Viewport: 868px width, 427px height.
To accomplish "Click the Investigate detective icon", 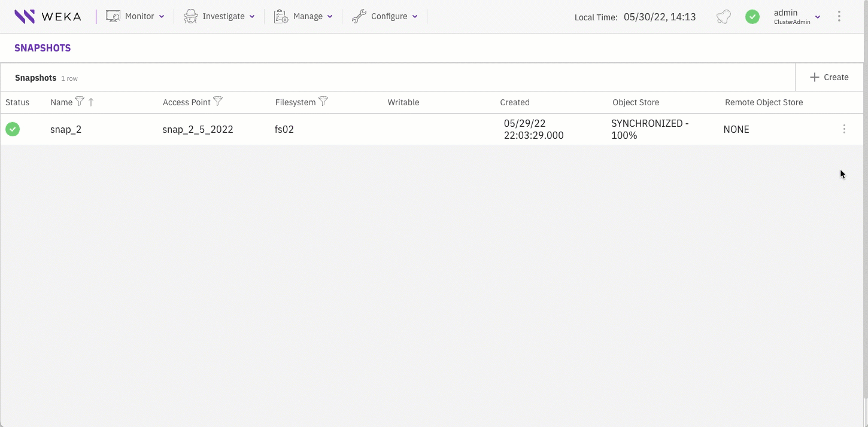I will click(190, 16).
